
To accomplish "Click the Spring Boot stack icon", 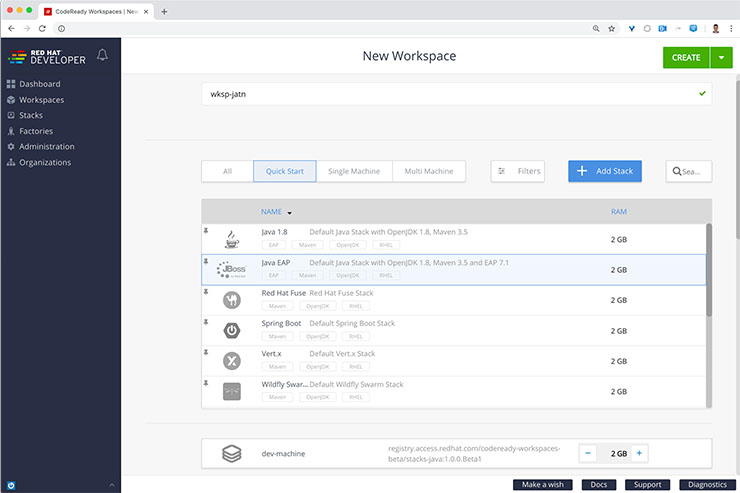I will (231, 329).
